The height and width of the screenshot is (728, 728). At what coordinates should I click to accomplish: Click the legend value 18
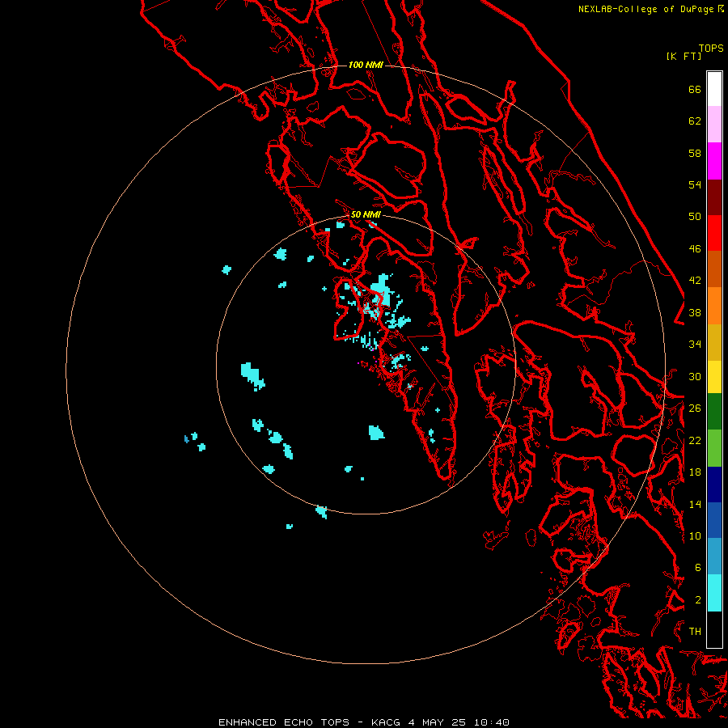695,472
